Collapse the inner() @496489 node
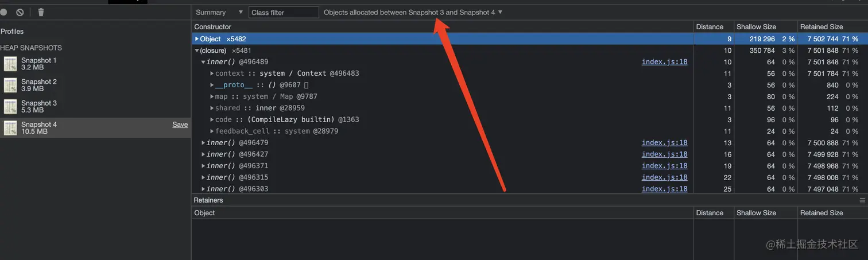The image size is (868, 260). click(204, 62)
